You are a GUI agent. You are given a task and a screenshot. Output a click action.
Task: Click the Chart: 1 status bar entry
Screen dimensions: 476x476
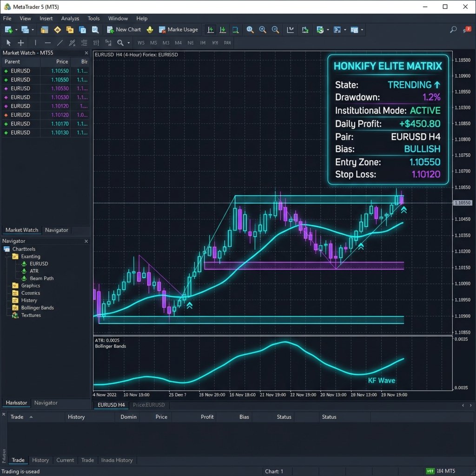(274, 471)
